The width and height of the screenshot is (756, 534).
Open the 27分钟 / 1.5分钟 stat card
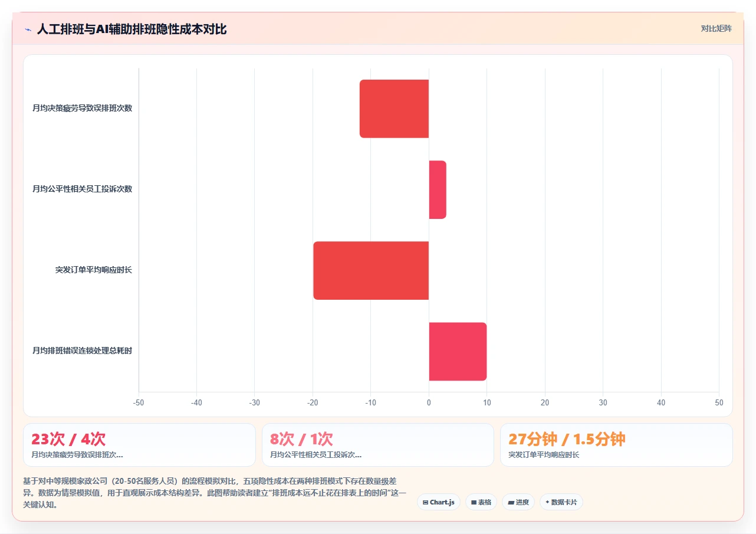click(616, 445)
